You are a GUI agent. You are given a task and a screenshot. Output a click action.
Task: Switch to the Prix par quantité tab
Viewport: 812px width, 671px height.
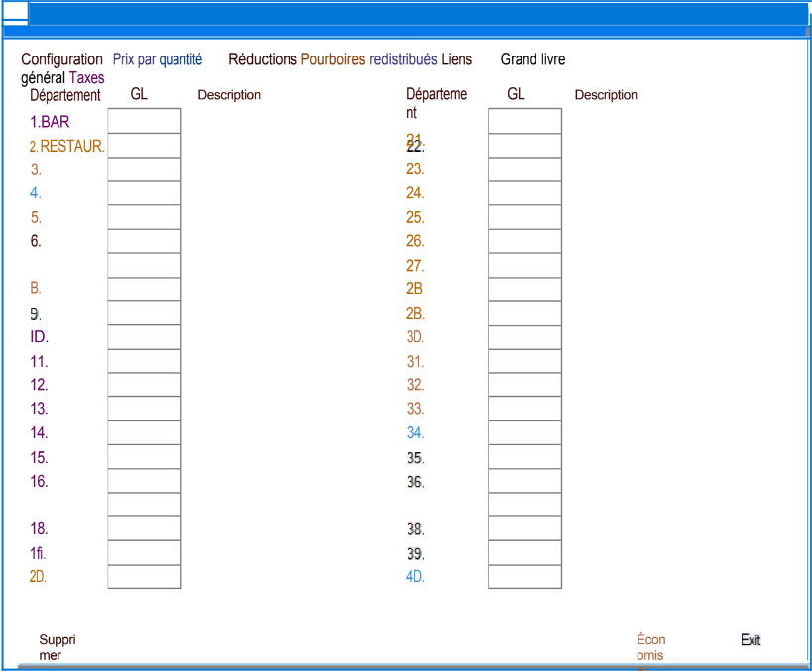[x=158, y=59]
